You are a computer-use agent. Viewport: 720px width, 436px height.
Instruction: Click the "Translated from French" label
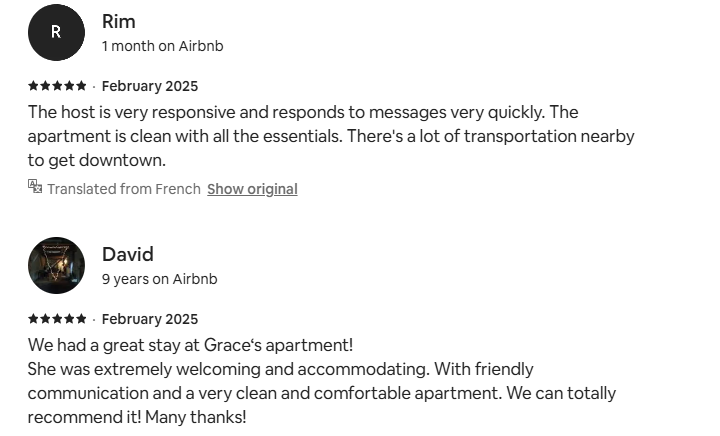tap(124, 189)
